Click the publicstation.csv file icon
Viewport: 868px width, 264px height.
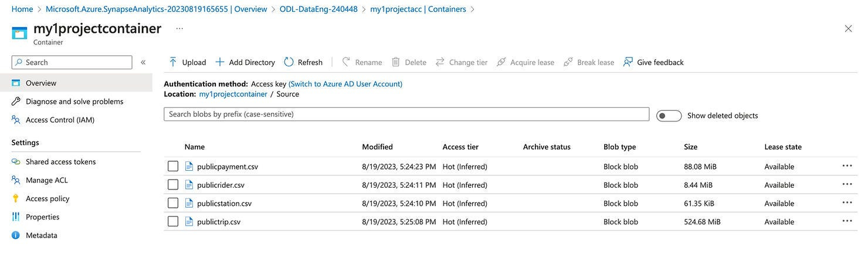coord(189,204)
